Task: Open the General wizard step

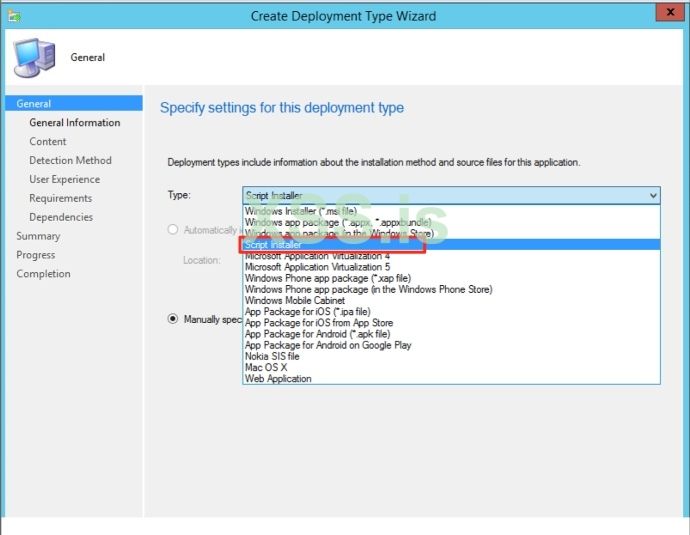Action: (x=74, y=103)
